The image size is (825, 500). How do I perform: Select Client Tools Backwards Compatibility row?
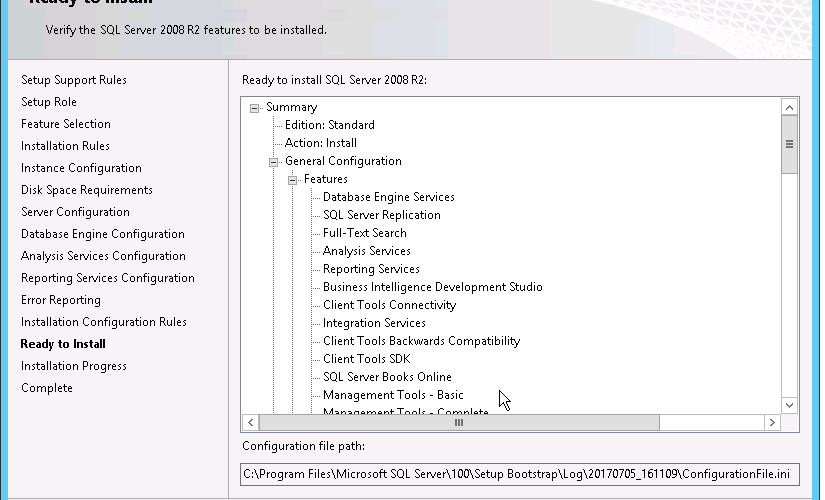coord(421,341)
